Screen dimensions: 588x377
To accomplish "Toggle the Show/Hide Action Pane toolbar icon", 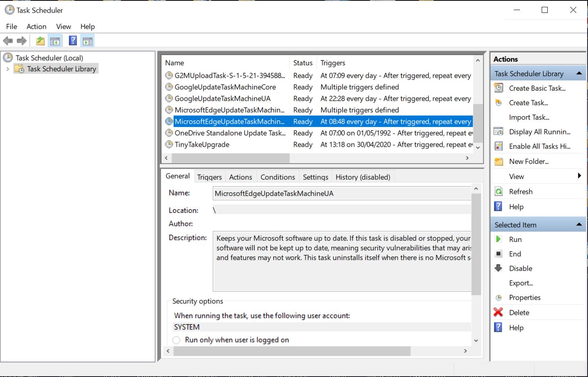I will 87,41.
